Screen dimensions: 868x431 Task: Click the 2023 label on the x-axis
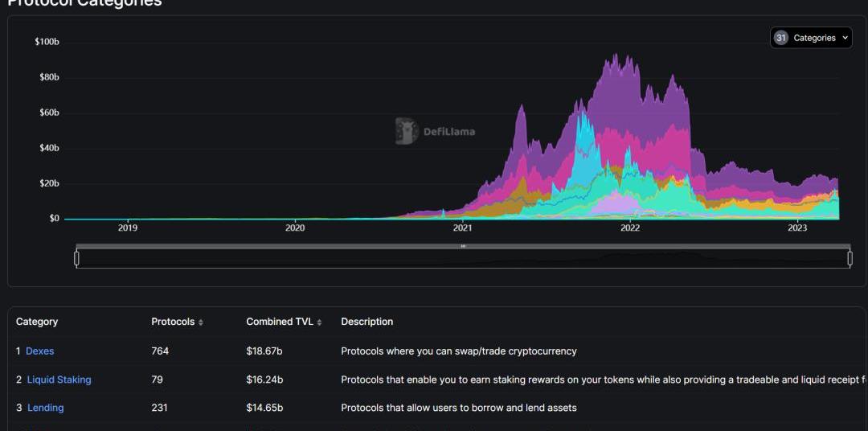point(796,228)
